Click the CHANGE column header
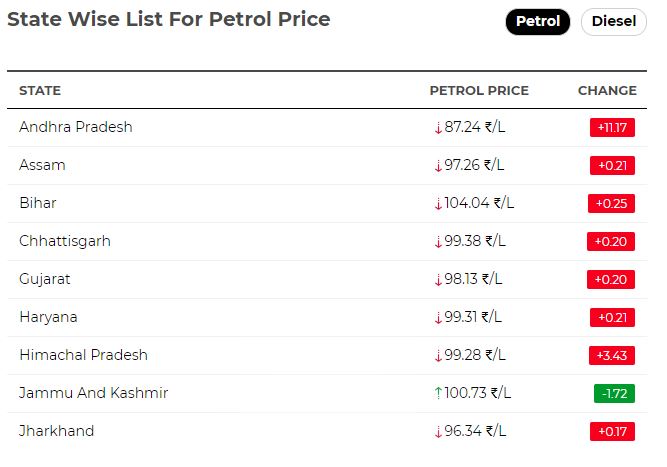667x467 pixels. [x=607, y=91]
